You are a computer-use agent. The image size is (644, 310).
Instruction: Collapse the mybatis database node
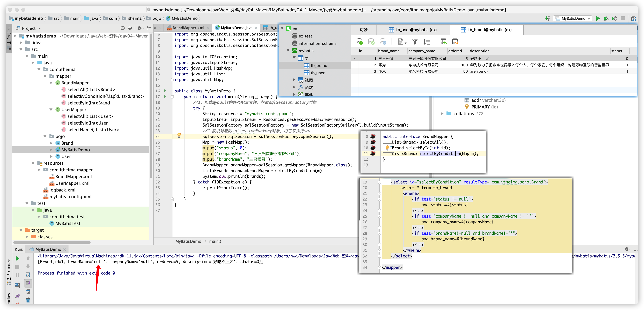coord(288,51)
